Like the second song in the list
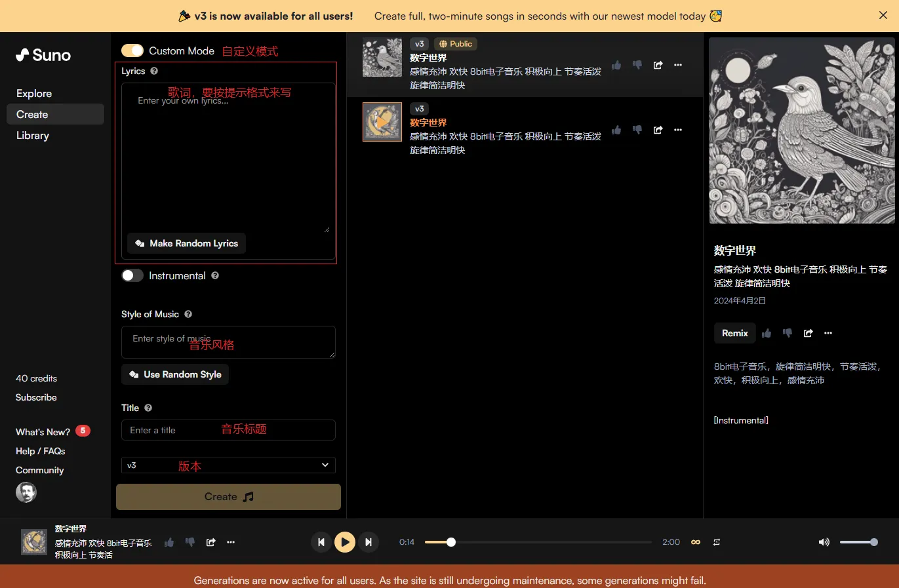The width and height of the screenshot is (899, 588). click(x=616, y=130)
